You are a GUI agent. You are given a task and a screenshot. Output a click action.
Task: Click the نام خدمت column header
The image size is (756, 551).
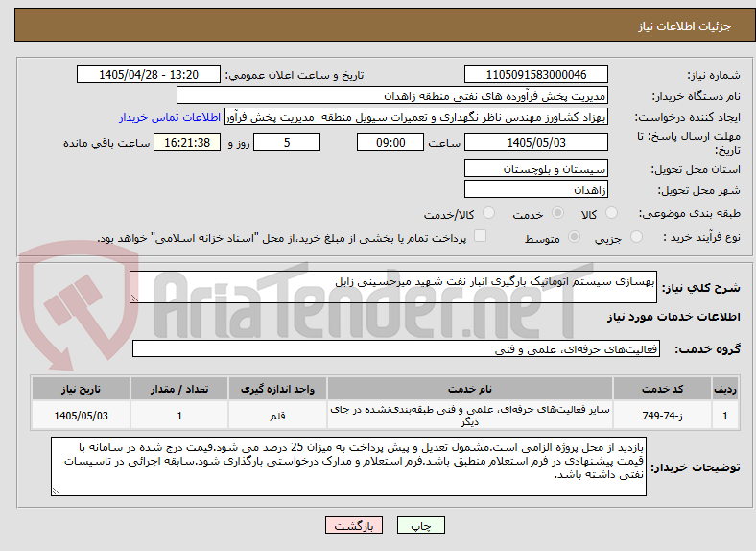470,389
